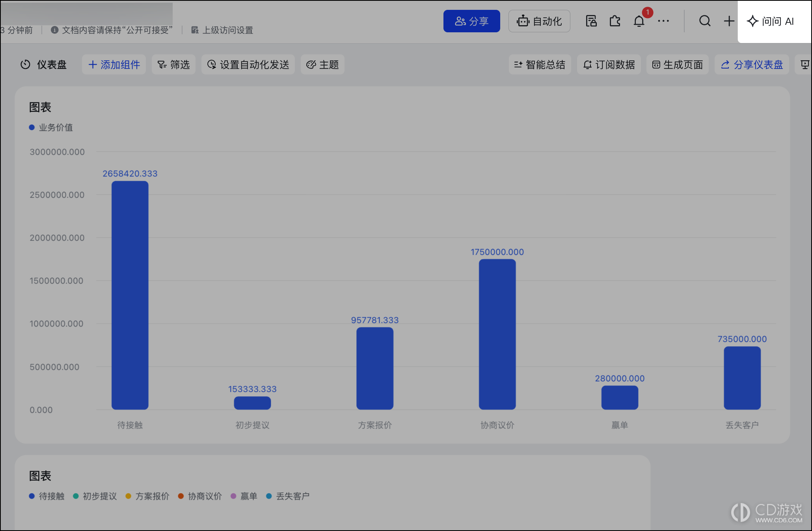Toggle 待接触 legend in second chart
This screenshot has width=812, height=531.
[47, 496]
